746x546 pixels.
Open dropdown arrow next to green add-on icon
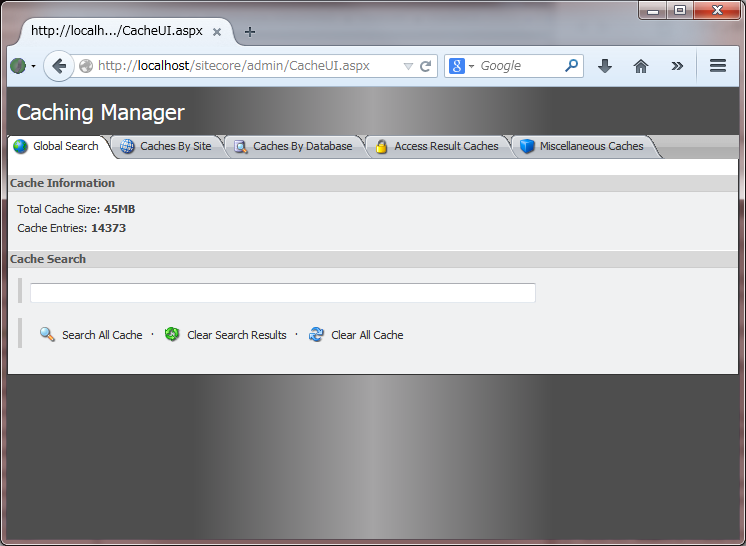[x=33, y=66]
